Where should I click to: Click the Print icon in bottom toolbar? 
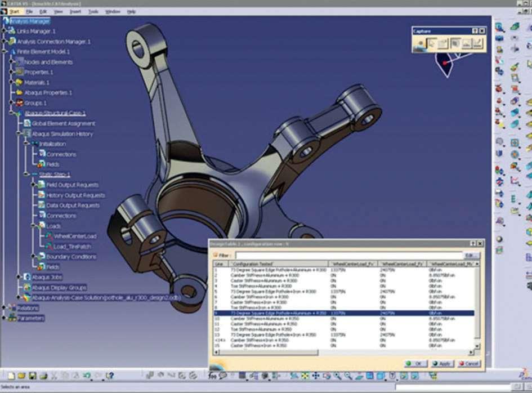click(43, 376)
